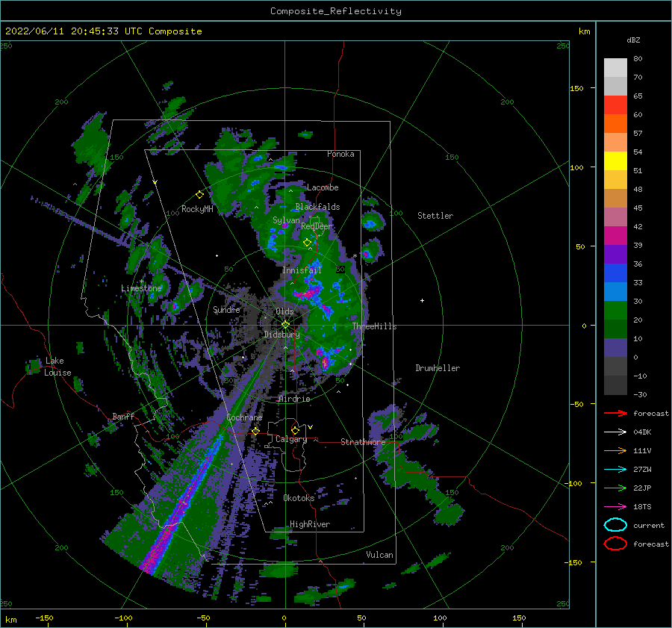The width and height of the screenshot is (672, 628).
Task: Click the Composite_Reflectivity title
Action: 336,11
